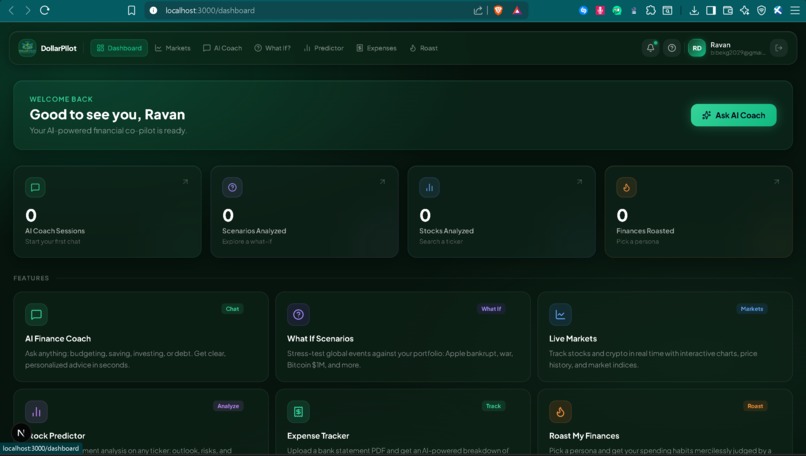
Task: Click the AI Finance Coach chat icon
Action: 36,315
